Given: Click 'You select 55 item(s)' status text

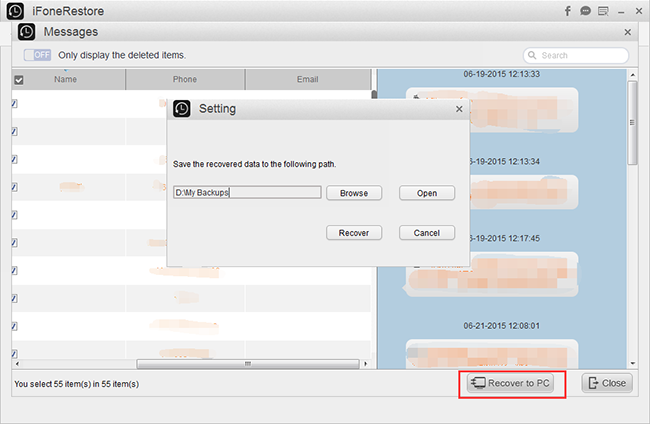Looking at the screenshot, I should pos(77,384).
